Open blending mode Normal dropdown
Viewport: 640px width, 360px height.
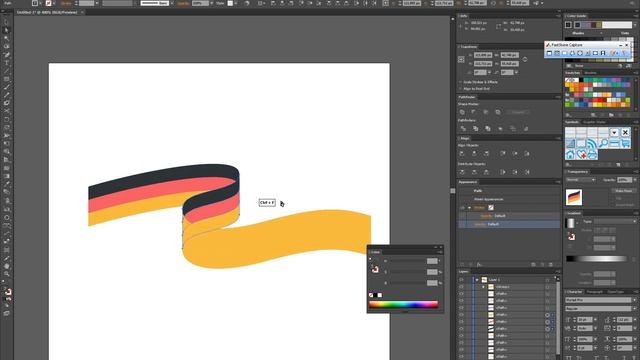(580, 180)
